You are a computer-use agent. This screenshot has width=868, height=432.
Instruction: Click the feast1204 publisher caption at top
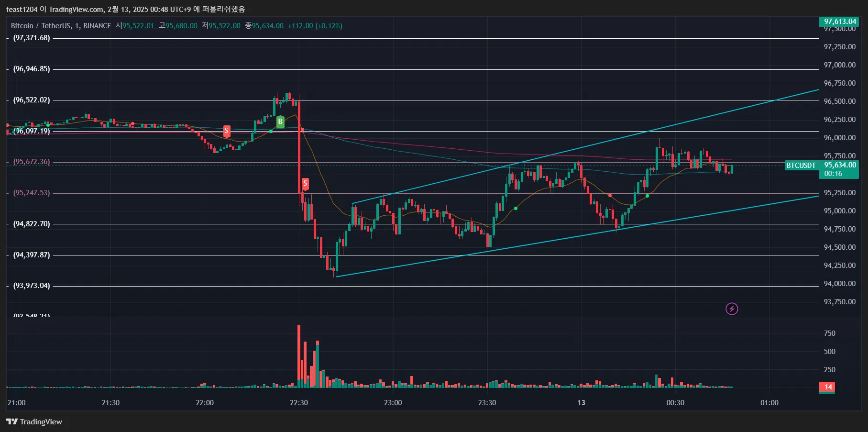[x=125, y=9]
